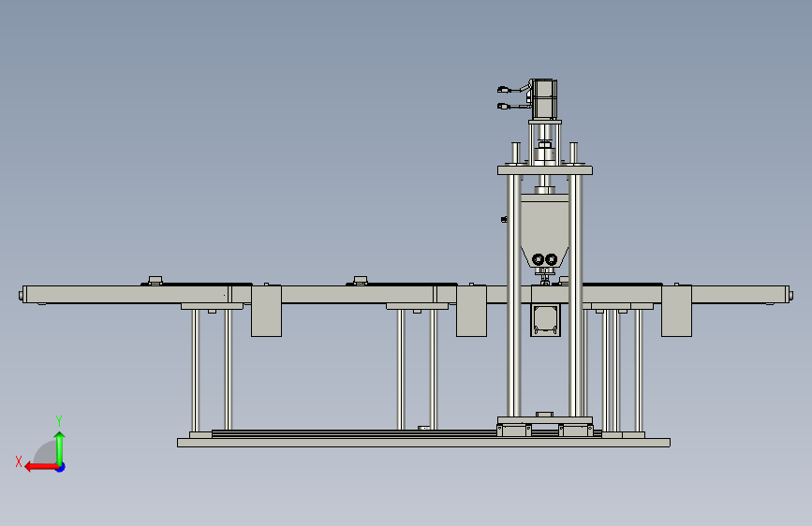Select the long base plate at the bottom

coord(423,443)
